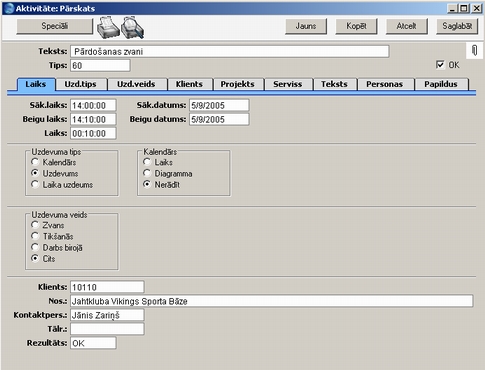Click the paperclip attachments icon
The height and width of the screenshot is (370, 485).
click(474, 51)
